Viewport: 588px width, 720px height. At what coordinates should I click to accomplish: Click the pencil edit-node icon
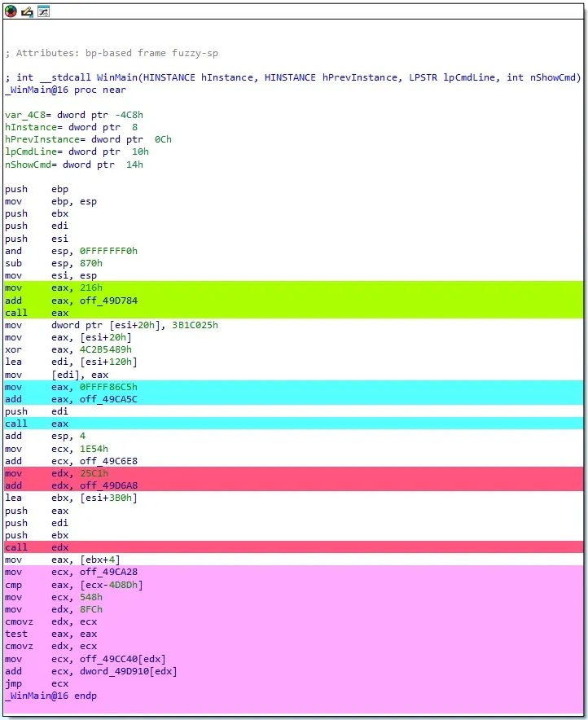pos(27,11)
